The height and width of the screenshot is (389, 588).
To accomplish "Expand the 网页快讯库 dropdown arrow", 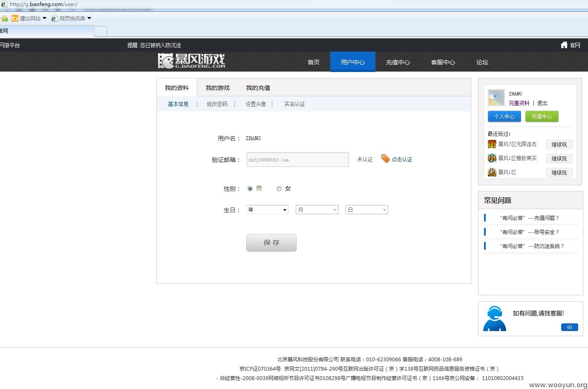I will [89, 18].
